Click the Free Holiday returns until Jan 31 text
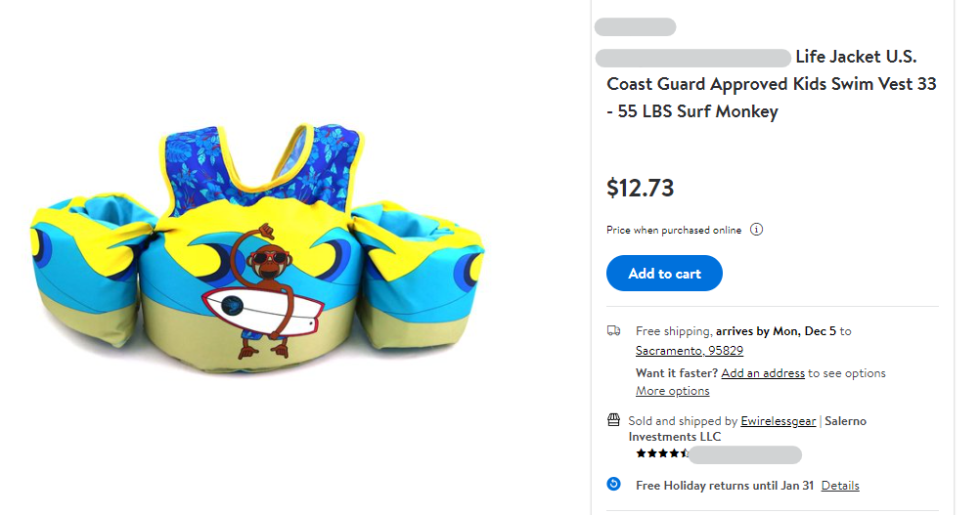Viewport: 980px width, 515px height. (x=723, y=486)
